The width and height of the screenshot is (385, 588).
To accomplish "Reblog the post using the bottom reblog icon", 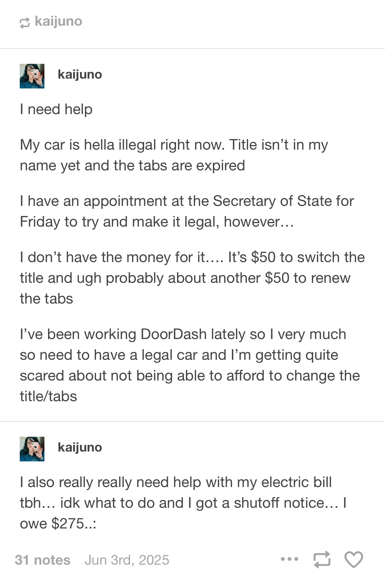I will click(x=321, y=559).
